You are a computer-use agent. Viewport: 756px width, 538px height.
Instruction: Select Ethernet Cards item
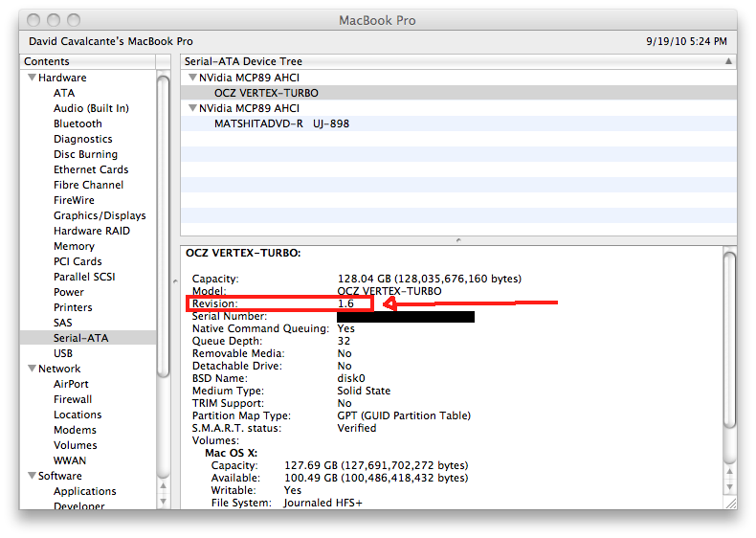(x=91, y=169)
